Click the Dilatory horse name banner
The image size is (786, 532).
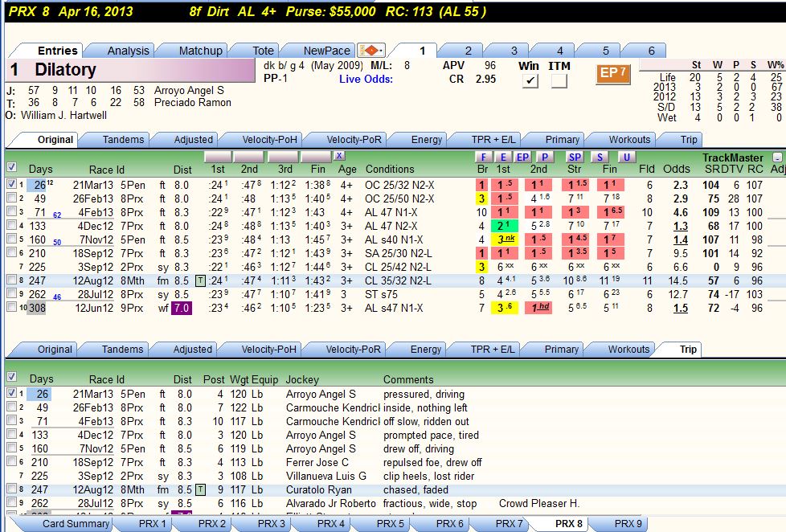click(x=131, y=70)
